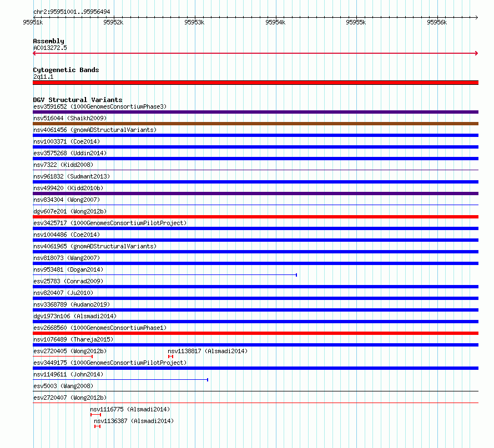
Task: Open nsv4061456 (gnomADStructuralVariants) label
Action: [95, 130]
